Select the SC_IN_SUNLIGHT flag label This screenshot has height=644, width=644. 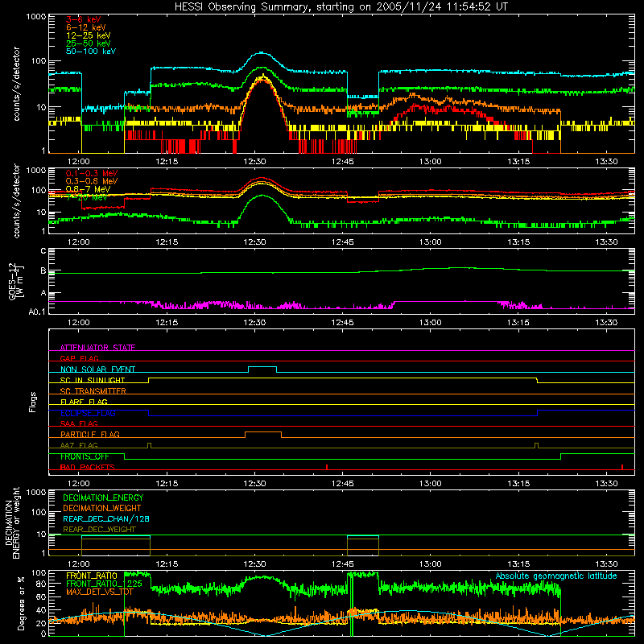pyautogui.click(x=93, y=380)
